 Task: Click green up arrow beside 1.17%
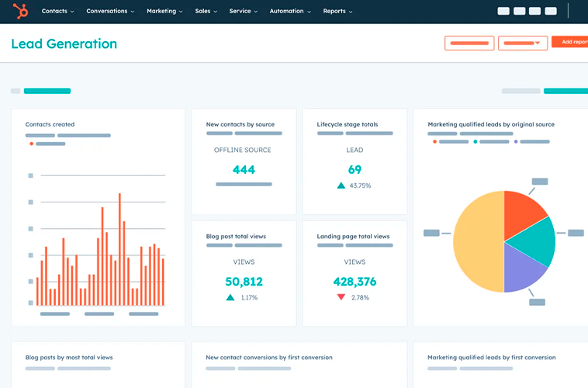coord(230,297)
